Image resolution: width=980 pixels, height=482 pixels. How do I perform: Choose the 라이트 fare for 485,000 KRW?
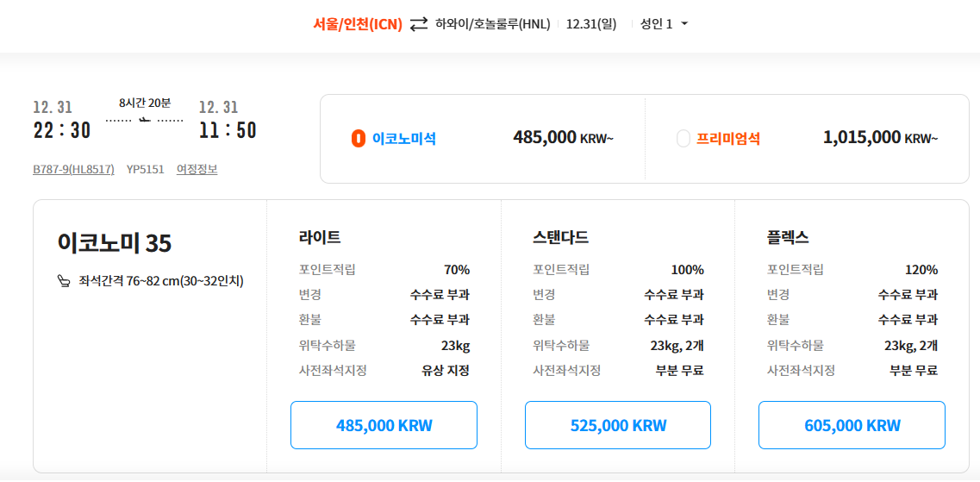(x=384, y=425)
